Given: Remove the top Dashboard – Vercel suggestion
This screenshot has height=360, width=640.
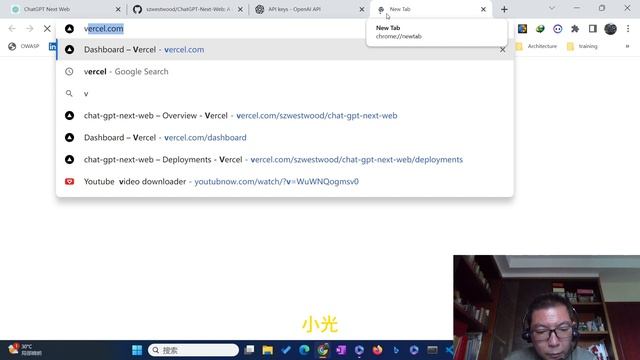Looking at the screenshot, I should coord(502,49).
